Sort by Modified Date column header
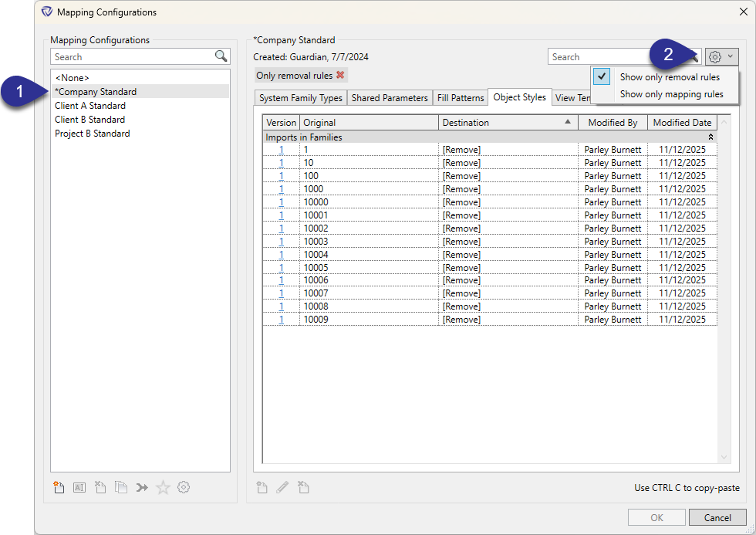This screenshot has width=756, height=535. click(682, 123)
